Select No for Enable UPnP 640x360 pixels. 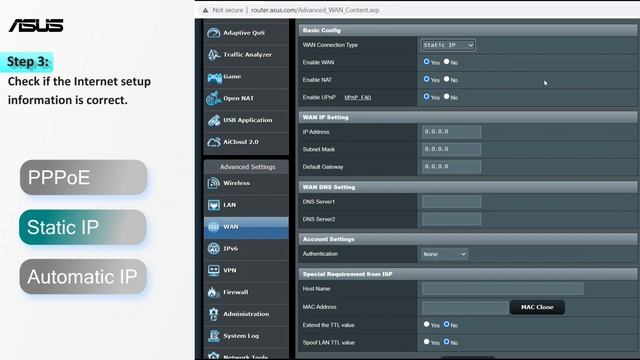(447, 97)
